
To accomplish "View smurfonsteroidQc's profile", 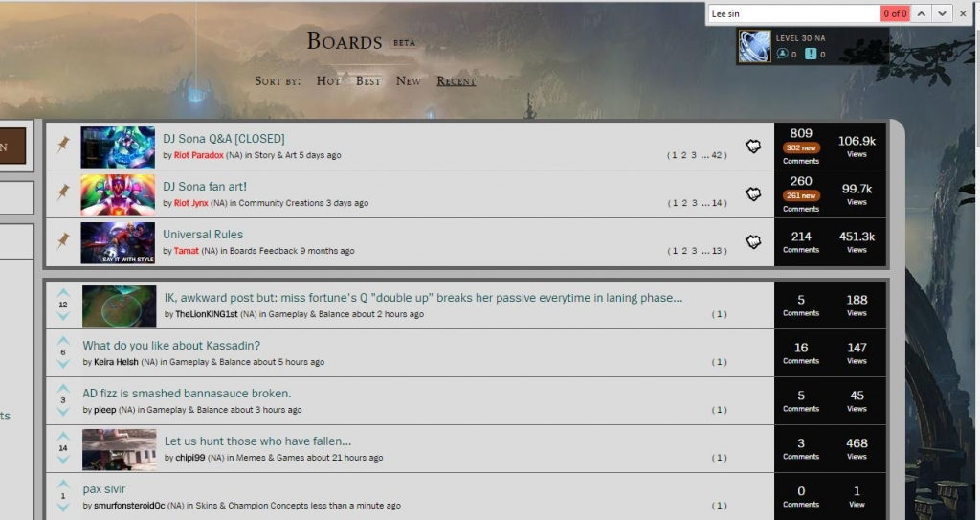I will [129, 506].
